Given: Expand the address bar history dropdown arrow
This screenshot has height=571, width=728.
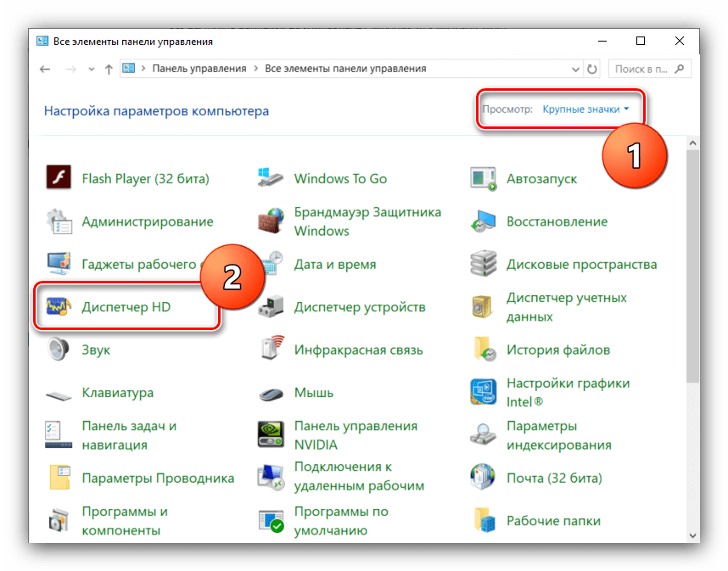Looking at the screenshot, I should point(571,69).
